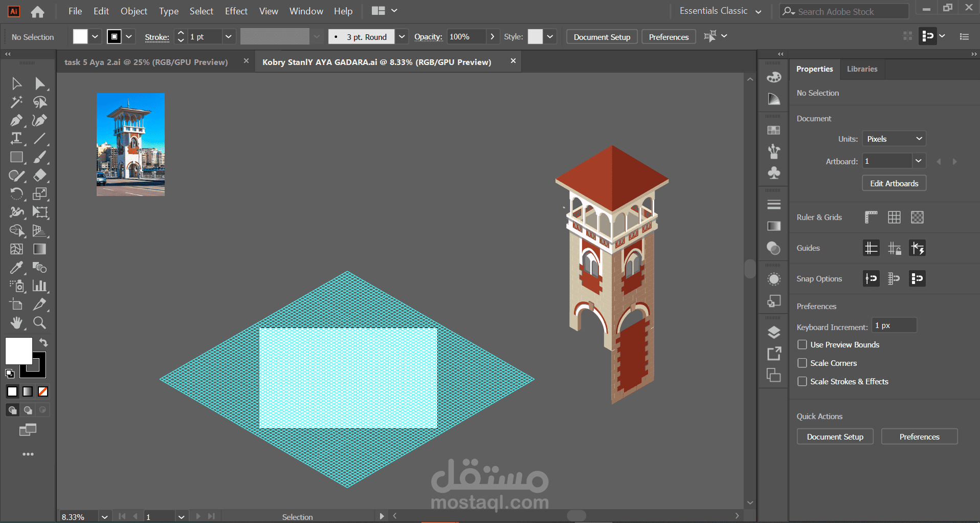
Task: Click Document Setup under Quick Actions
Action: pos(835,437)
